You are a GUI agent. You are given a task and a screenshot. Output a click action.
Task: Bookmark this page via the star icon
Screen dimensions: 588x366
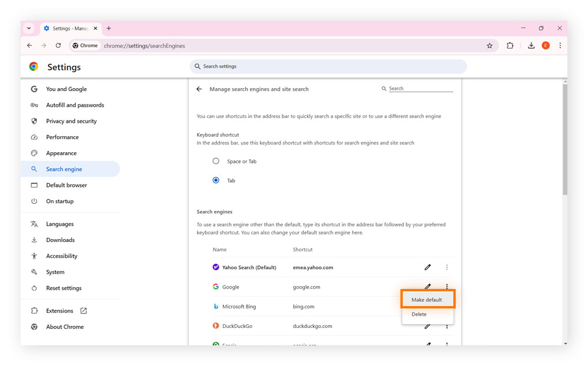[490, 45]
